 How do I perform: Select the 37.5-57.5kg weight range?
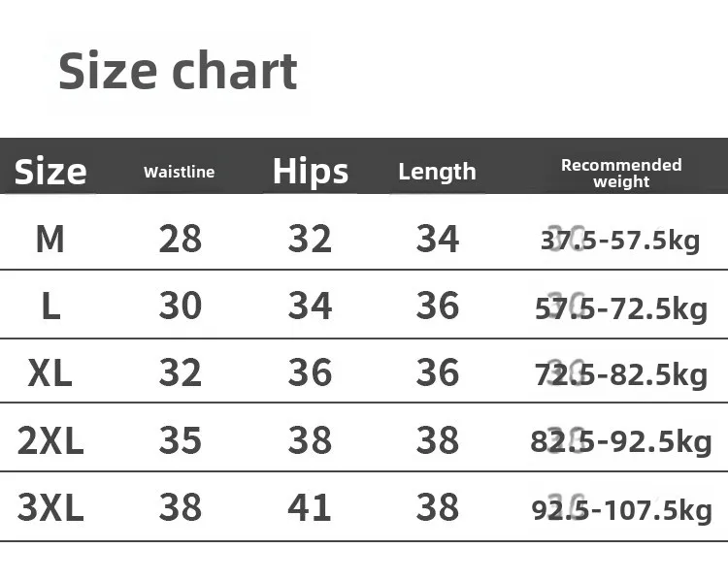coord(620,241)
